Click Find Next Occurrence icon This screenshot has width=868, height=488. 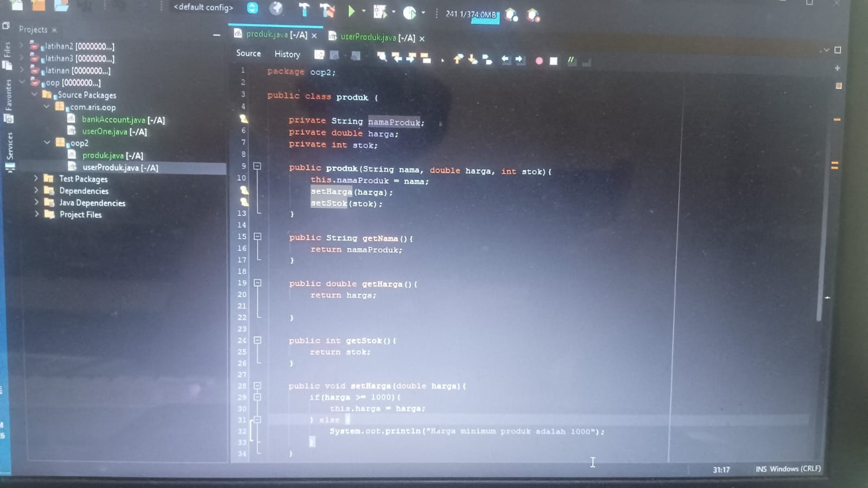click(411, 58)
